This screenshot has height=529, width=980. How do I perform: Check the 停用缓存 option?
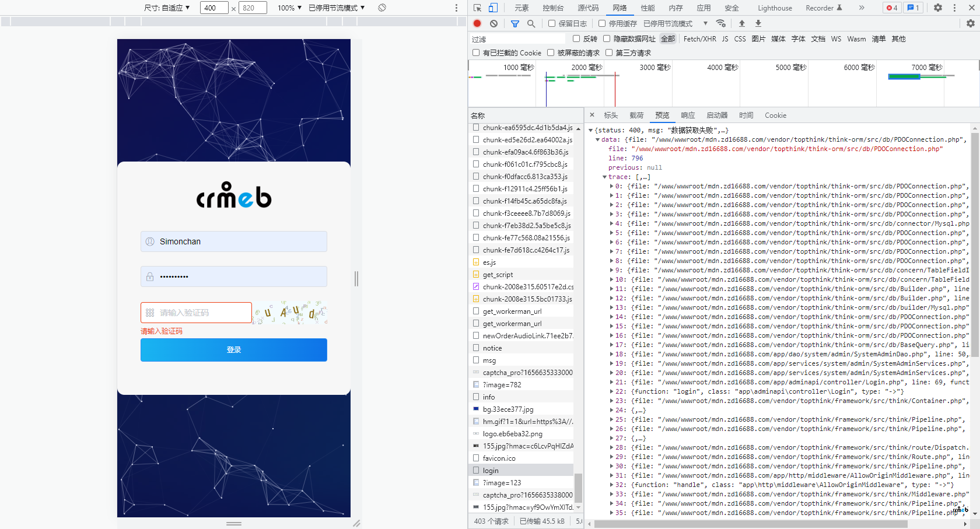click(x=602, y=23)
